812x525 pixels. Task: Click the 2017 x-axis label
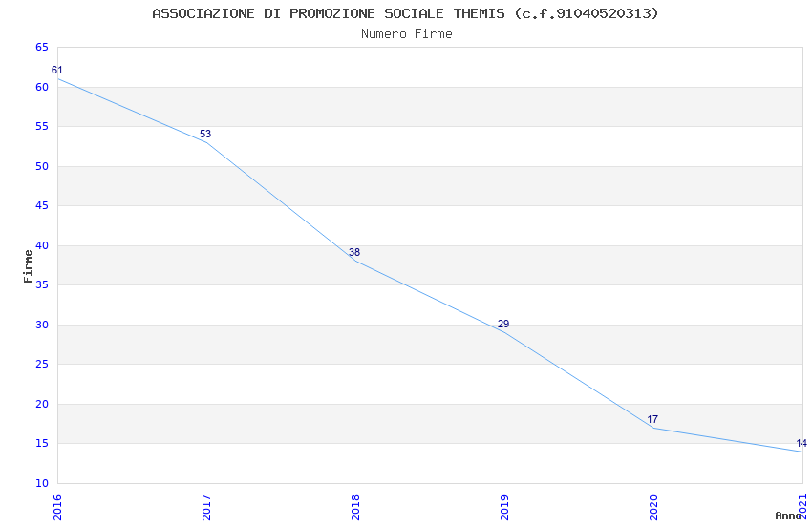206,508
